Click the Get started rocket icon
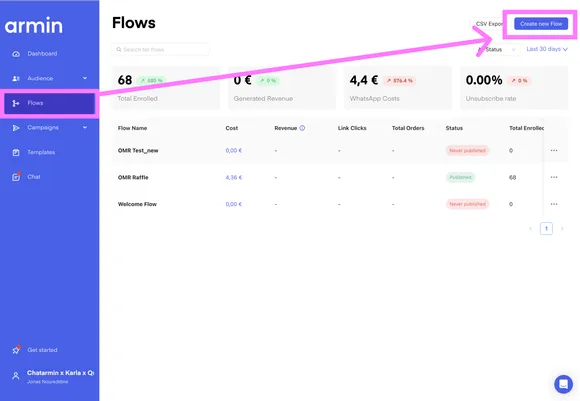 [x=16, y=350]
